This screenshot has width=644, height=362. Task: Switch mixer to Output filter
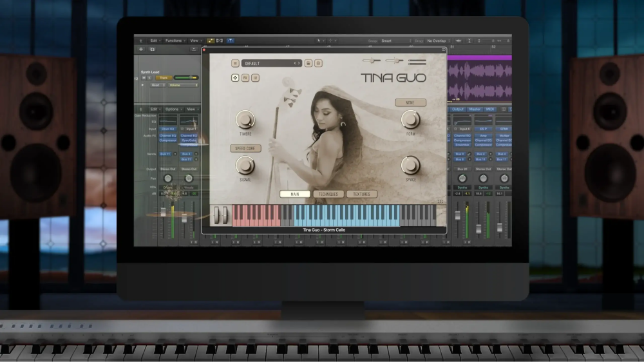[x=457, y=110]
